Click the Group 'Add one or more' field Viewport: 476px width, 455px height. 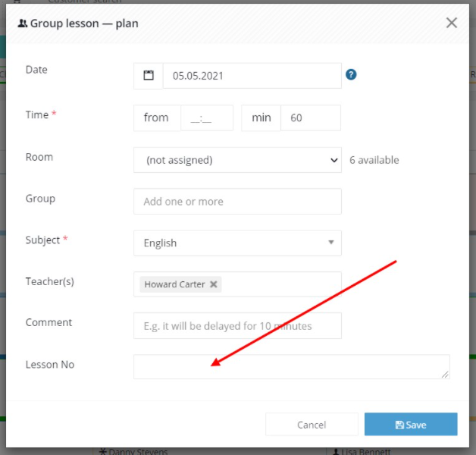pyautogui.click(x=237, y=202)
